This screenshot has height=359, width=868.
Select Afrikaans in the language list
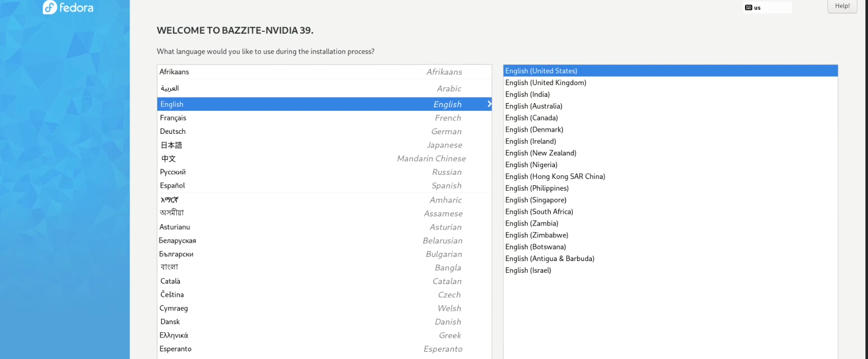pyautogui.click(x=324, y=72)
